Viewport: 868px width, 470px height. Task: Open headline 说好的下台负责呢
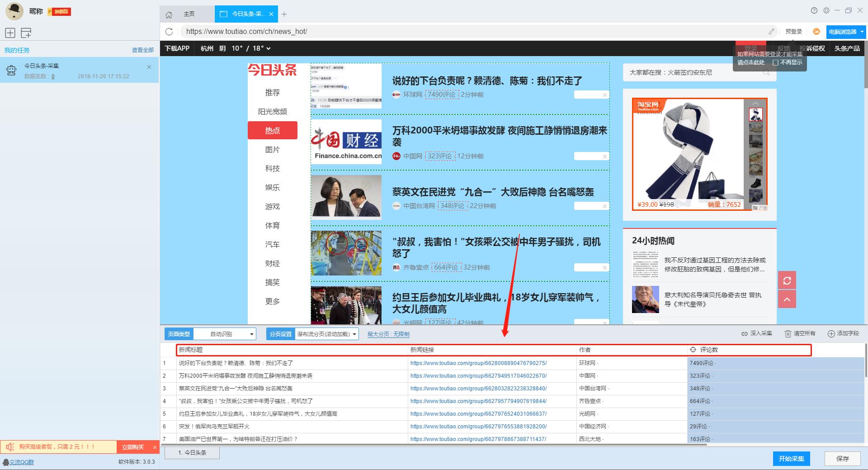tap(487, 81)
